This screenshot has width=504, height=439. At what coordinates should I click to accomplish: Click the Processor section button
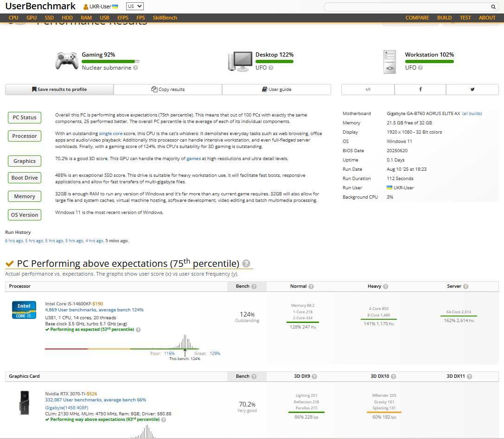(x=25, y=136)
